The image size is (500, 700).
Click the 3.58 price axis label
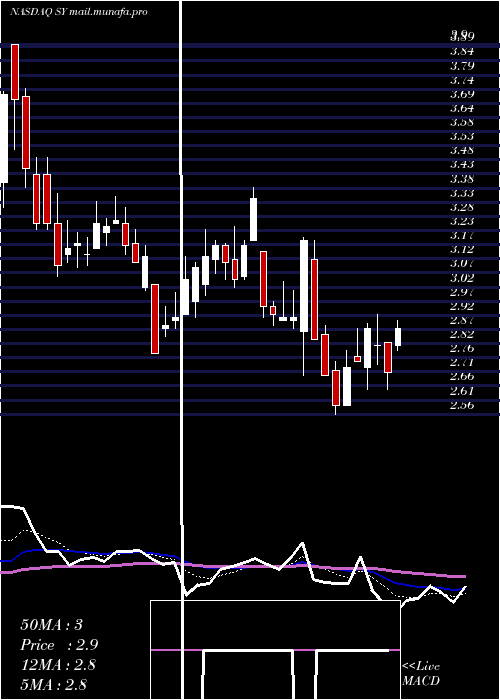coord(462,122)
